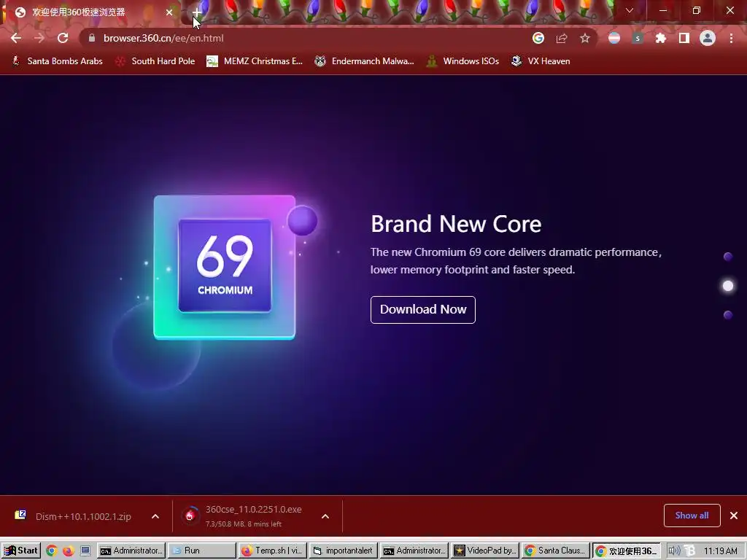
Task: Open VX Heaven bookmark
Action: [541, 61]
